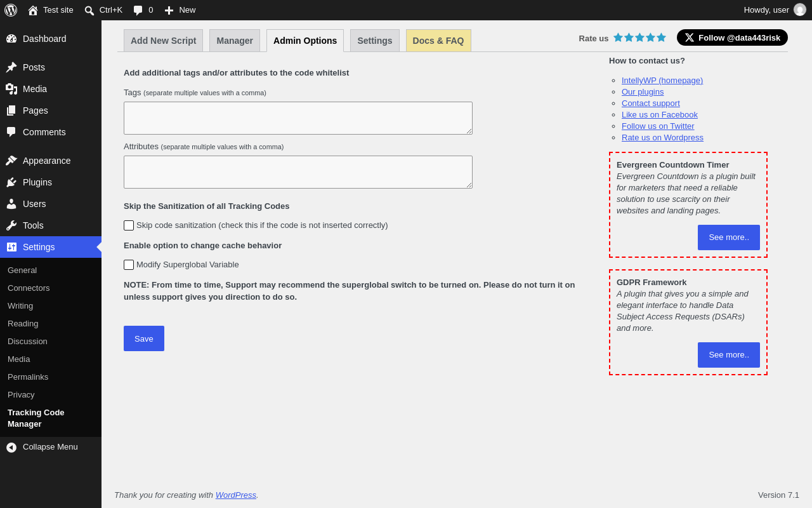Click the Dashboard gauge icon
The image size is (812, 508).
pos(11,39)
